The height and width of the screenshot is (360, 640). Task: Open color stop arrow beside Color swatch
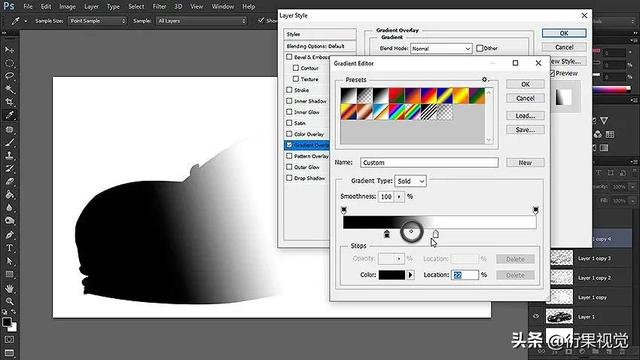[x=411, y=275]
